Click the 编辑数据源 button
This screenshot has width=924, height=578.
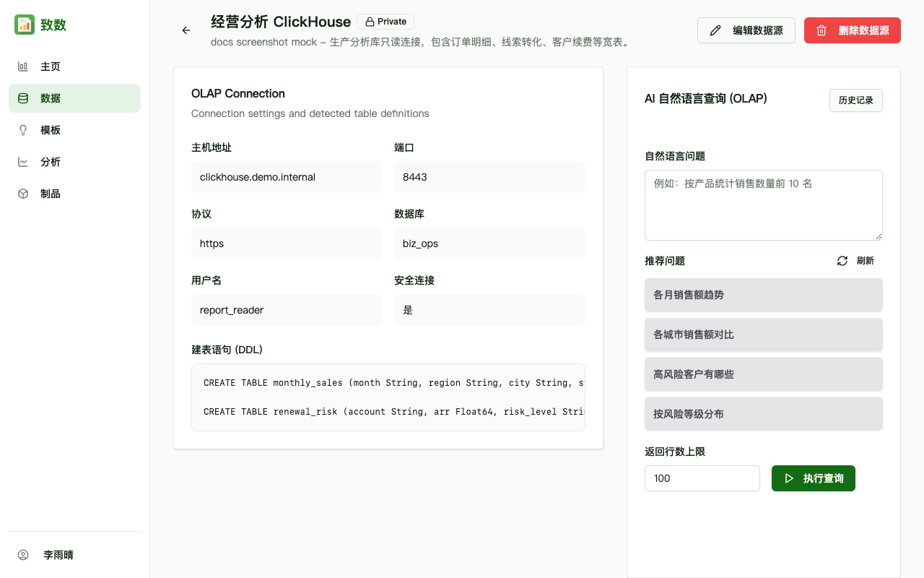pos(746,30)
